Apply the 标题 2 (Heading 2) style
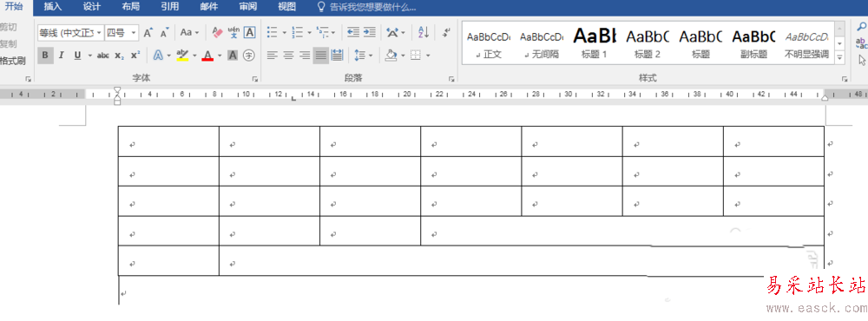Image resolution: width=868 pixels, height=321 pixels. pyautogui.click(x=648, y=43)
